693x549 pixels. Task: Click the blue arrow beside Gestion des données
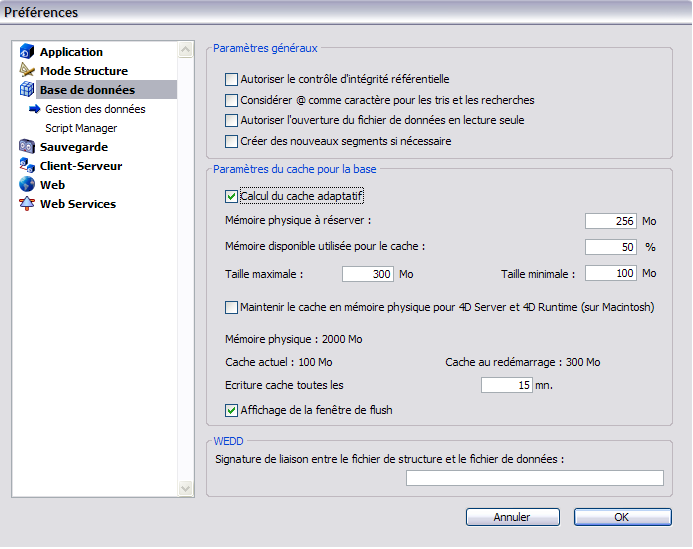[34, 109]
